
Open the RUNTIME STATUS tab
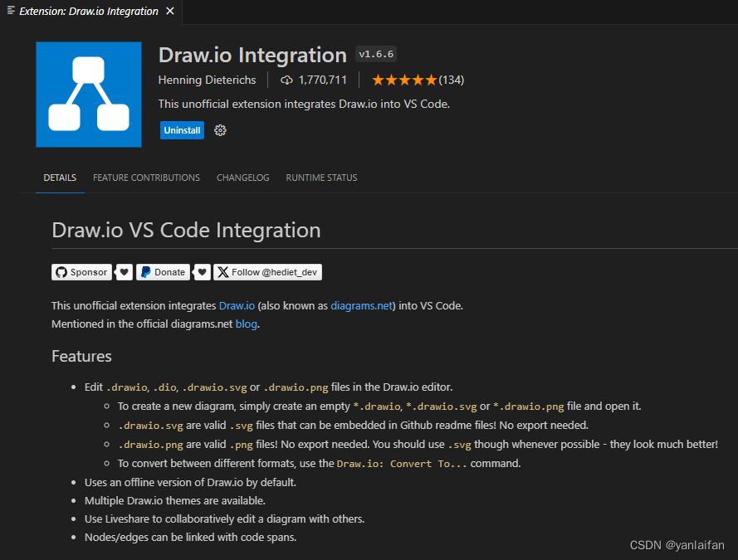click(x=321, y=178)
